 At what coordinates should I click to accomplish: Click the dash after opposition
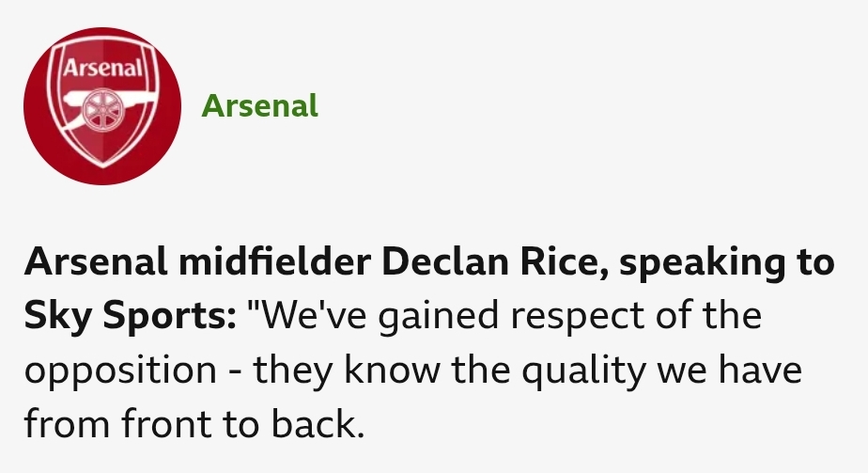[x=235, y=373]
